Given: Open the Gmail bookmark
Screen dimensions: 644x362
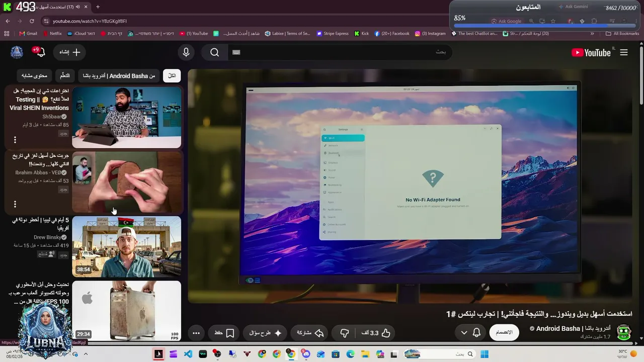Looking at the screenshot, I should tap(28, 34).
